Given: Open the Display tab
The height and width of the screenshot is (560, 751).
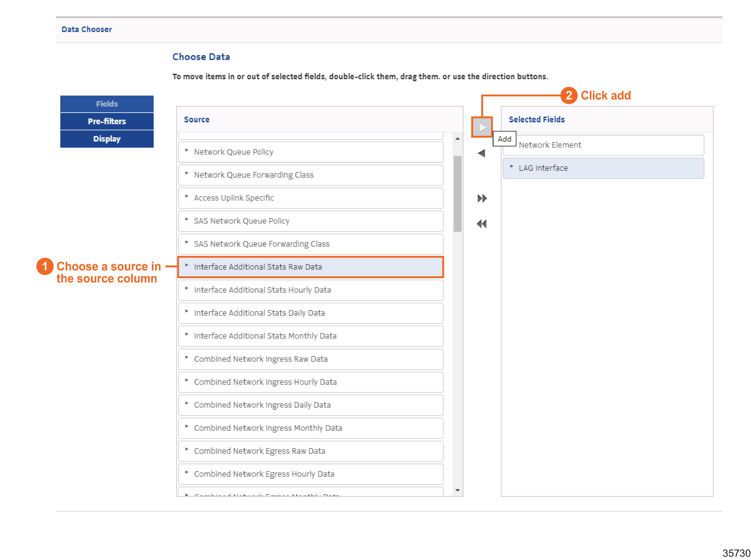Looking at the screenshot, I should [106, 139].
